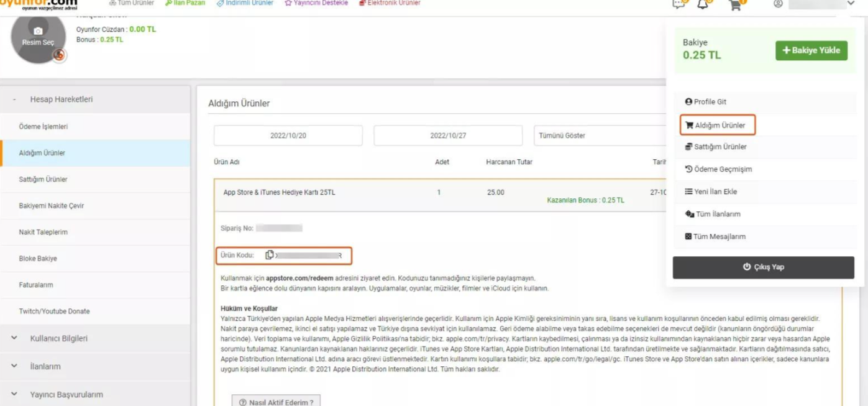Open the chat messages icon in header
868x406 pixels.
click(x=678, y=4)
